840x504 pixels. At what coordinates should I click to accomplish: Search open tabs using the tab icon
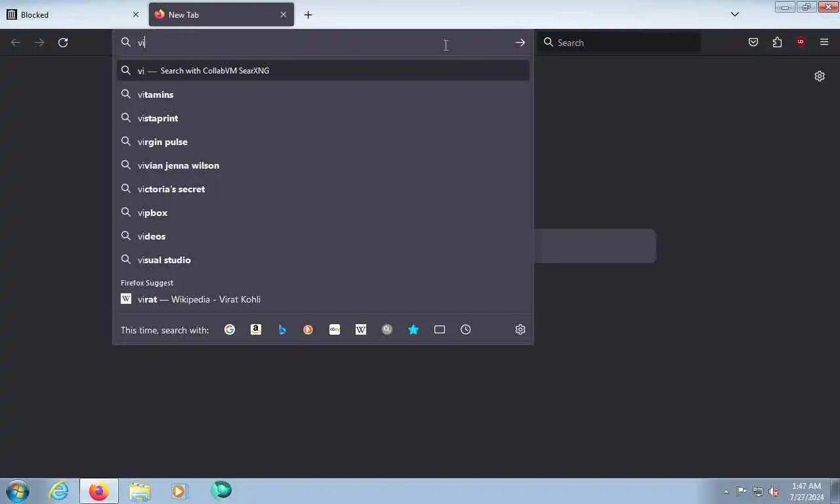pyautogui.click(x=440, y=329)
